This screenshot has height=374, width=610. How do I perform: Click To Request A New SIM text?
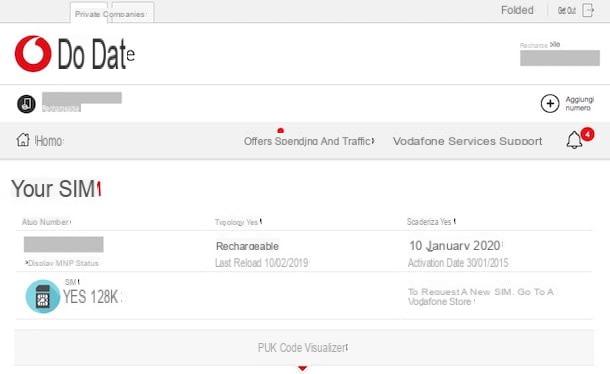point(481,297)
